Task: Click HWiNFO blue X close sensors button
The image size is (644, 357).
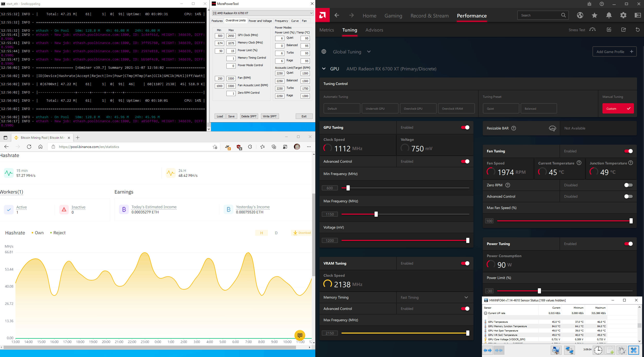Action: (x=634, y=350)
